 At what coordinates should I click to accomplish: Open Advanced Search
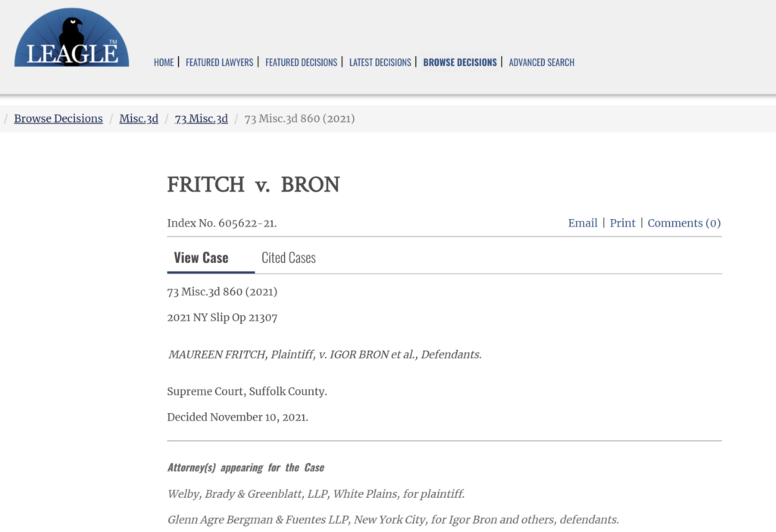coord(541,62)
